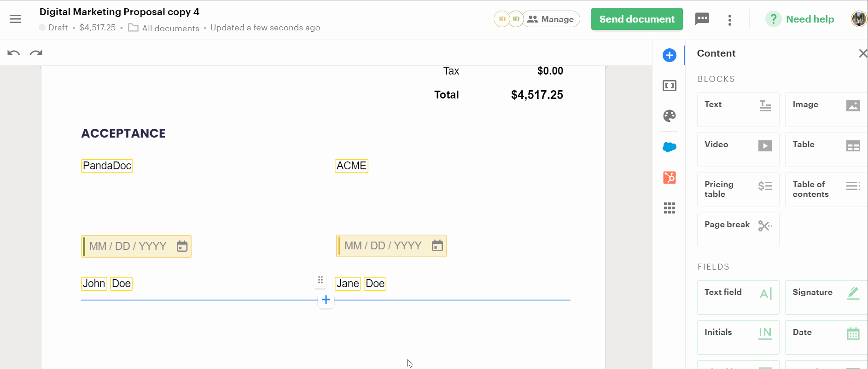Click the PandaDoc variable token
The image size is (868, 369).
click(x=107, y=166)
